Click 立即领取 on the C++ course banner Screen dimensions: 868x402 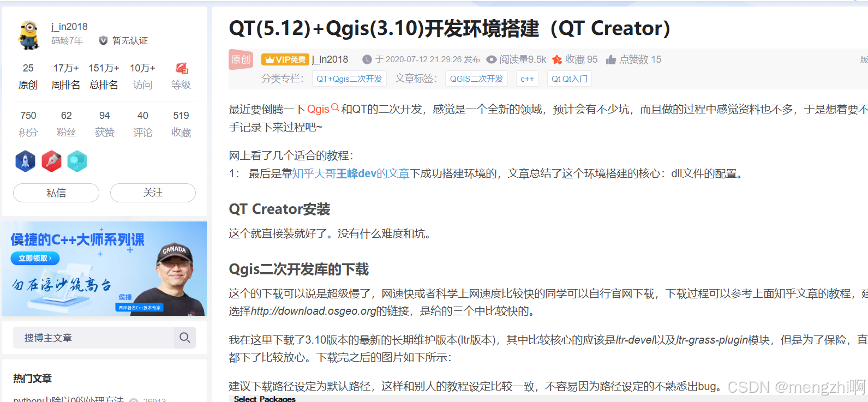(35, 258)
